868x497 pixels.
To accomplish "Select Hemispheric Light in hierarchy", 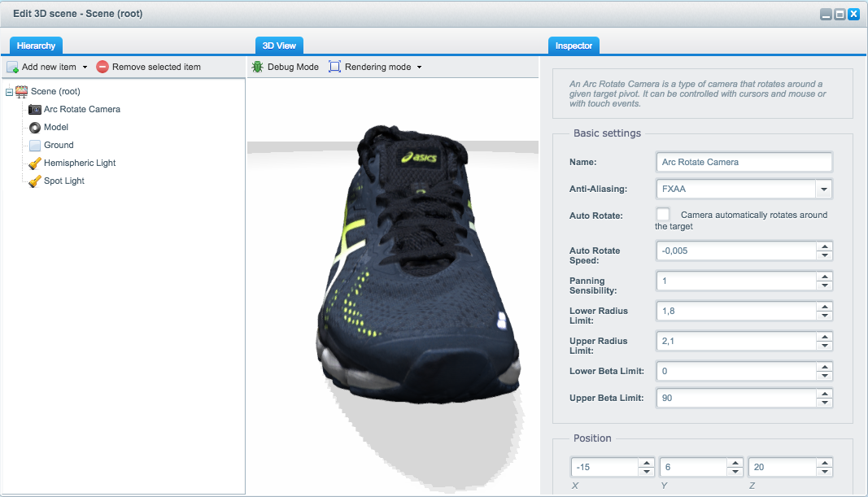I will pyautogui.click(x=80, y=163).
